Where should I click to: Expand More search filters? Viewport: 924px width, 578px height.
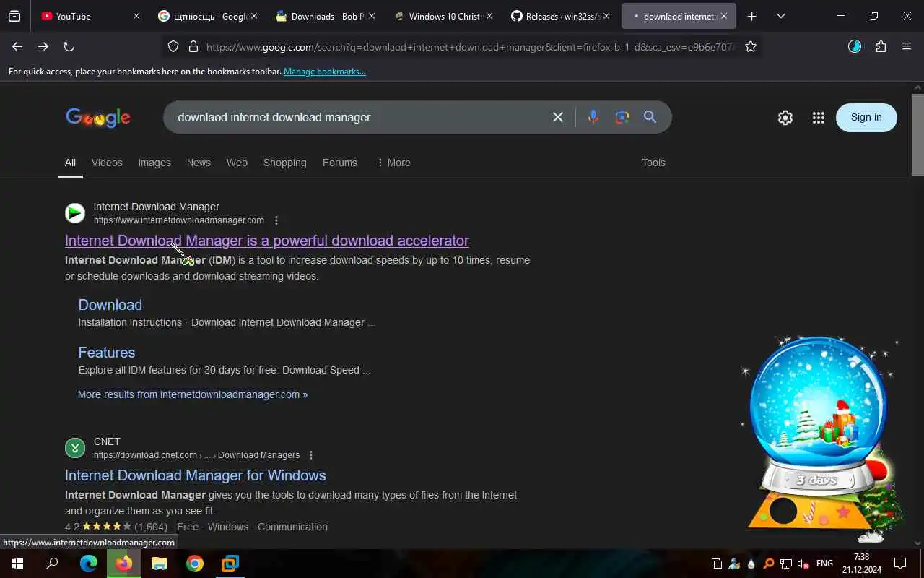click(x=393, y=163)
